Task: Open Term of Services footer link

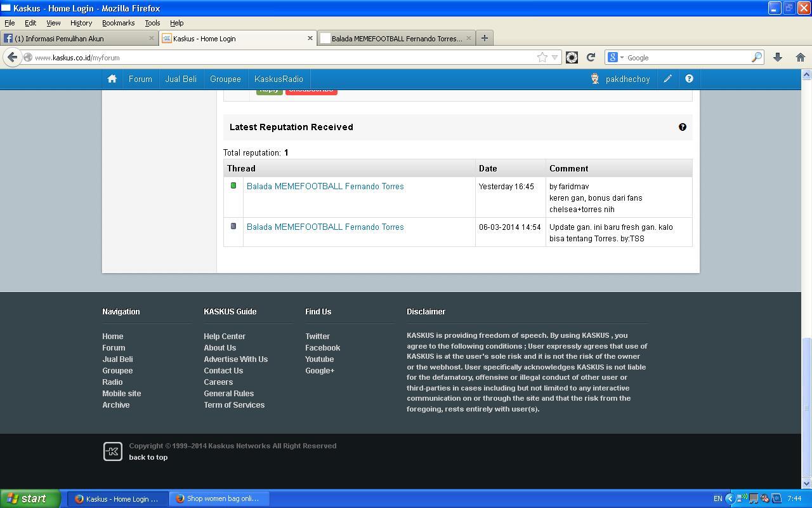Action: (x=234, y=405)
